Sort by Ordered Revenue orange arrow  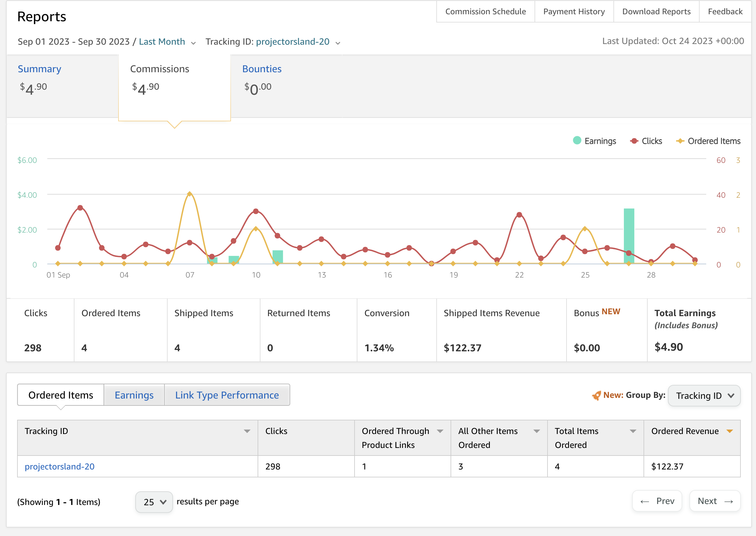point(730,431)
